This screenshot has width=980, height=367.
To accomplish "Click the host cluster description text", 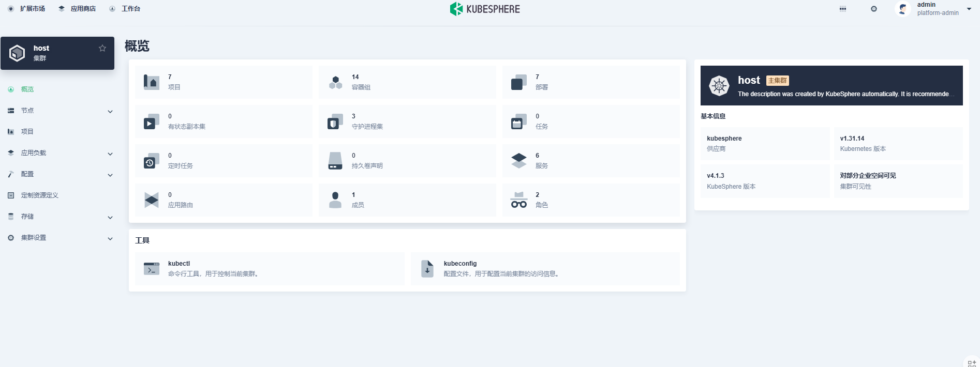I will (x=845, y=94).
